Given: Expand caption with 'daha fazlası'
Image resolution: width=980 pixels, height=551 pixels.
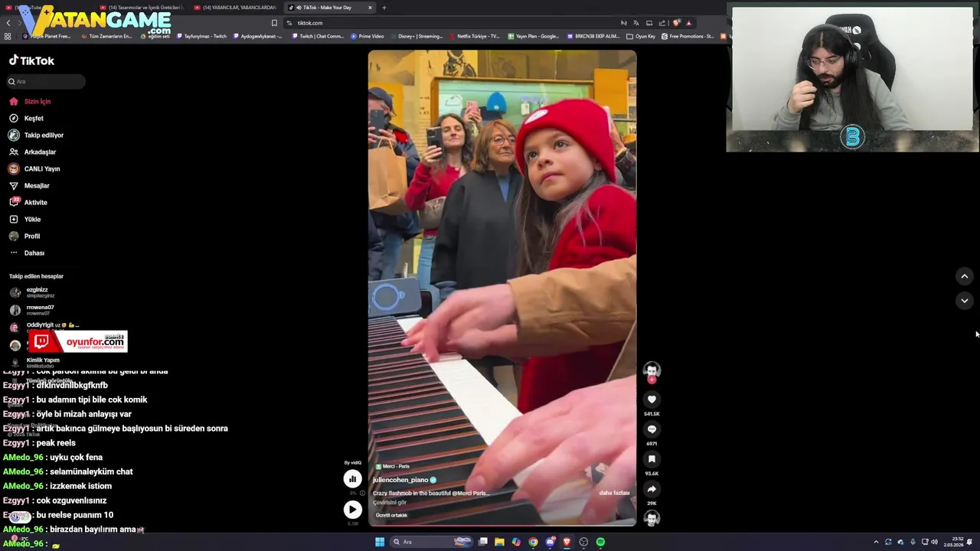Looking at the screenshot, I should click(614, 493).
